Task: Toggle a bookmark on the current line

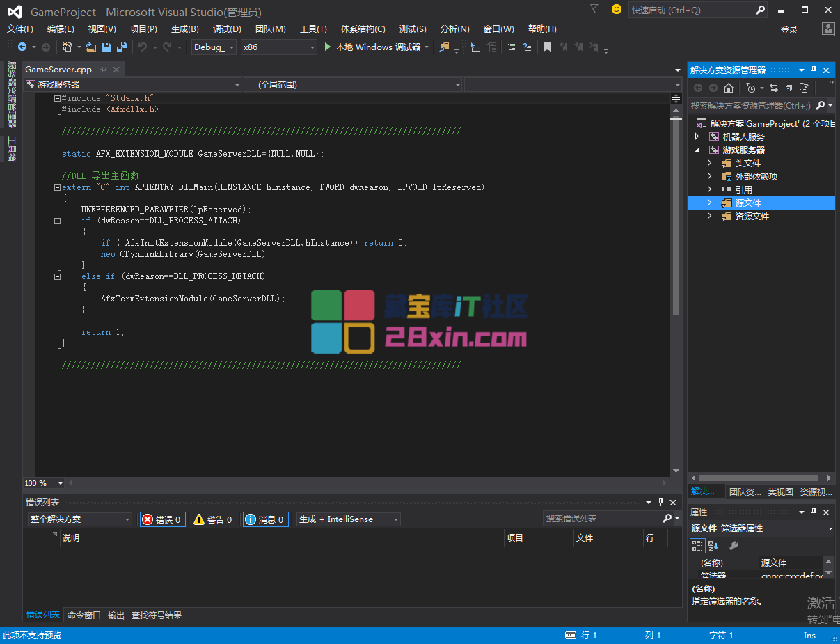Action: [x=548, y=47]
